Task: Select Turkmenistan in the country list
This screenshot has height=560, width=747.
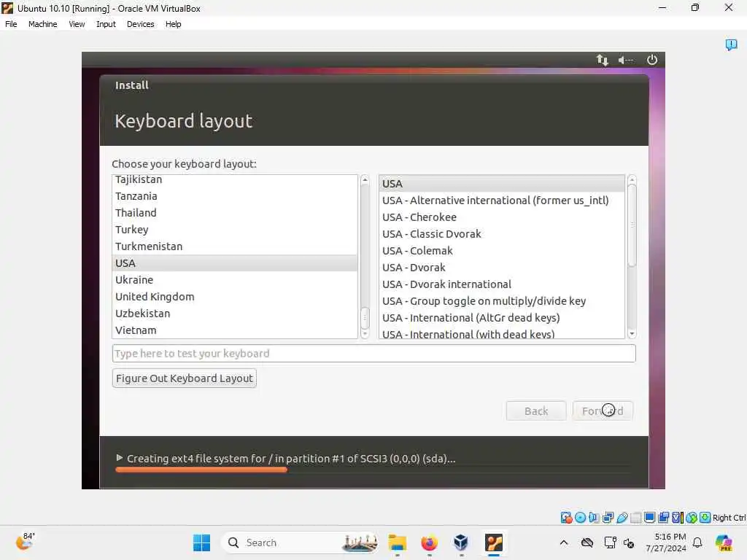Action: (235, 246)
